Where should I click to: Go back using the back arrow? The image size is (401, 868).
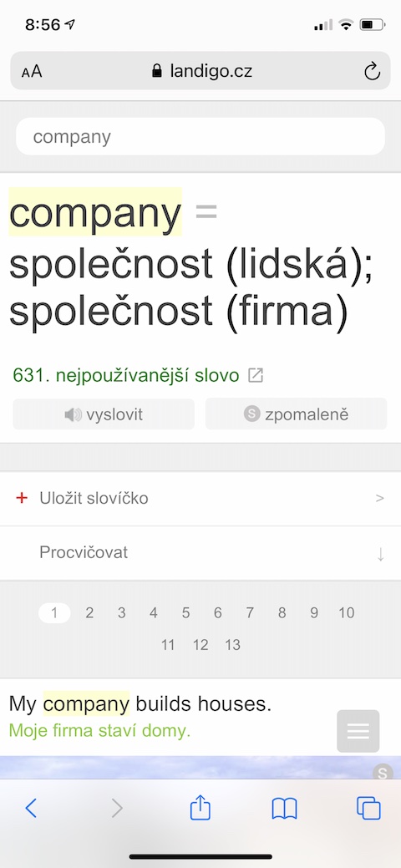coord(31,809)
